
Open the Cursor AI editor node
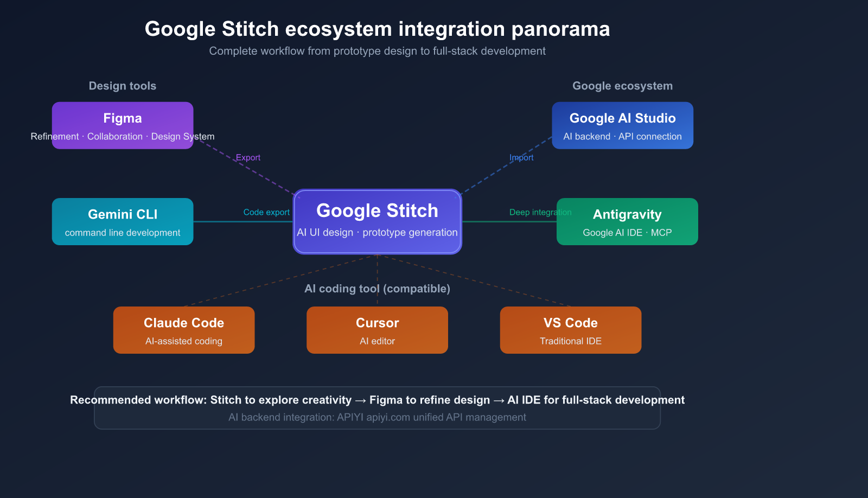[377, 330]
